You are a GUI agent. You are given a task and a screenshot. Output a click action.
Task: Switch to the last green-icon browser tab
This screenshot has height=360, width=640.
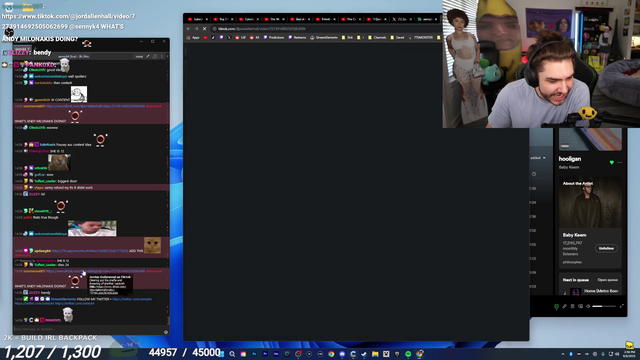coord(427,19)
